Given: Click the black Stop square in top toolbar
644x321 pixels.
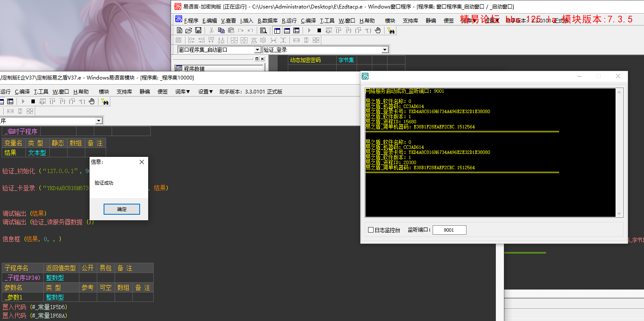Looking at the screenshot, I should point(319,30).
